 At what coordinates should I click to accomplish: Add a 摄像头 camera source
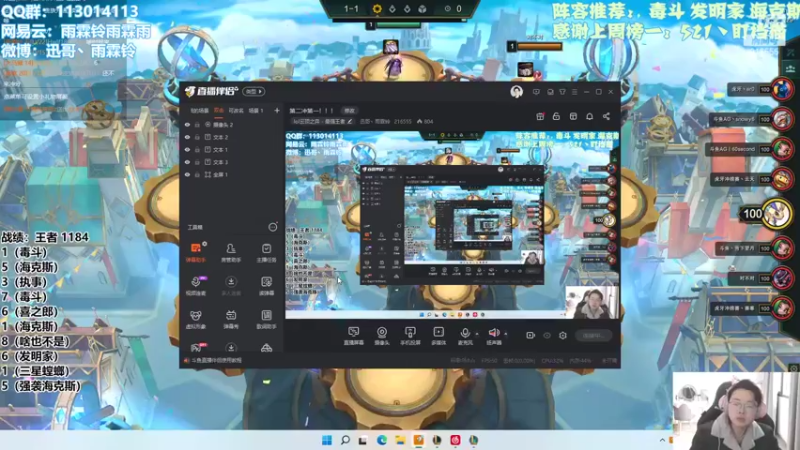click(382, 336)
